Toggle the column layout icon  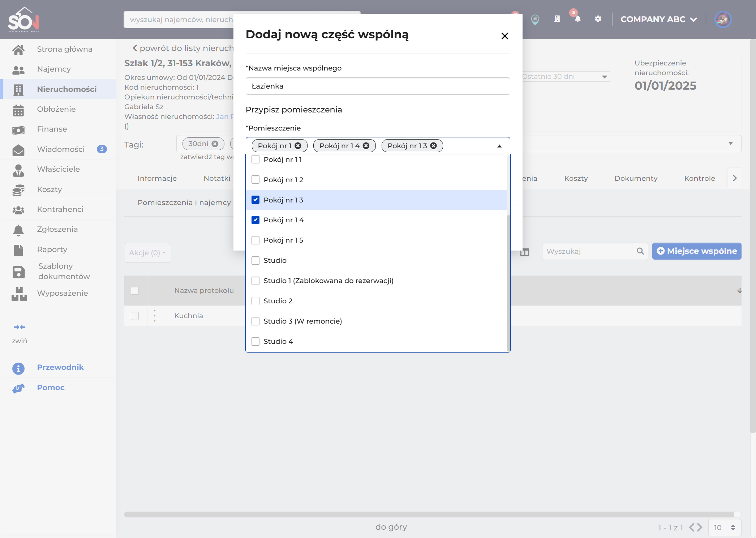[x=525, y=252]
